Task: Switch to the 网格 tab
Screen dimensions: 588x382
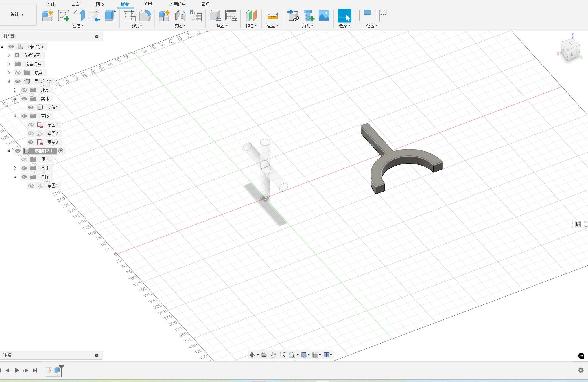Action: click(100, 4)
